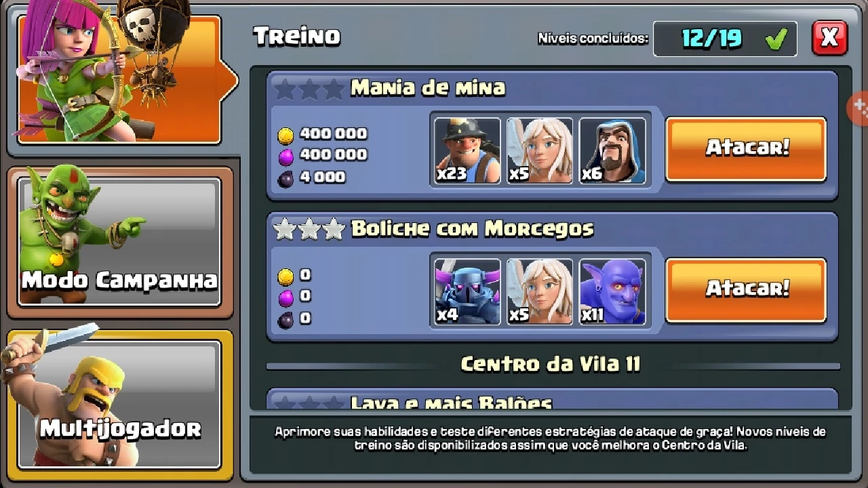Click the gold coin icon showing 400 000

(285, 136)
